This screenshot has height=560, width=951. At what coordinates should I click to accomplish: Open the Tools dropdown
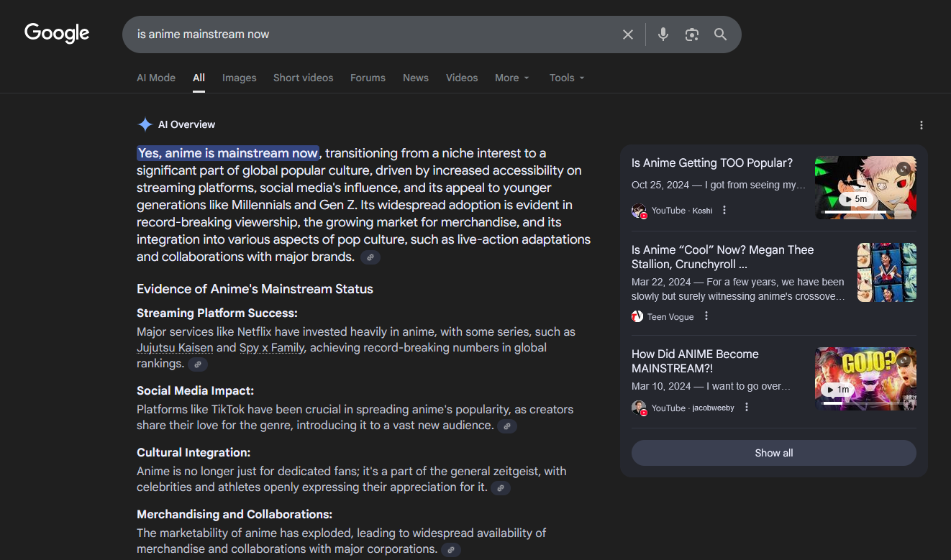[x=566, y=78]
